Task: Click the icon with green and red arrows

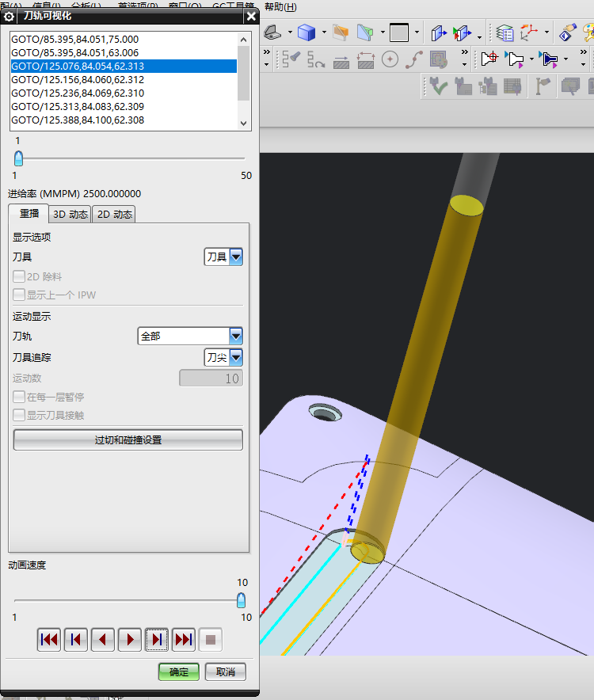Action: 462,32
